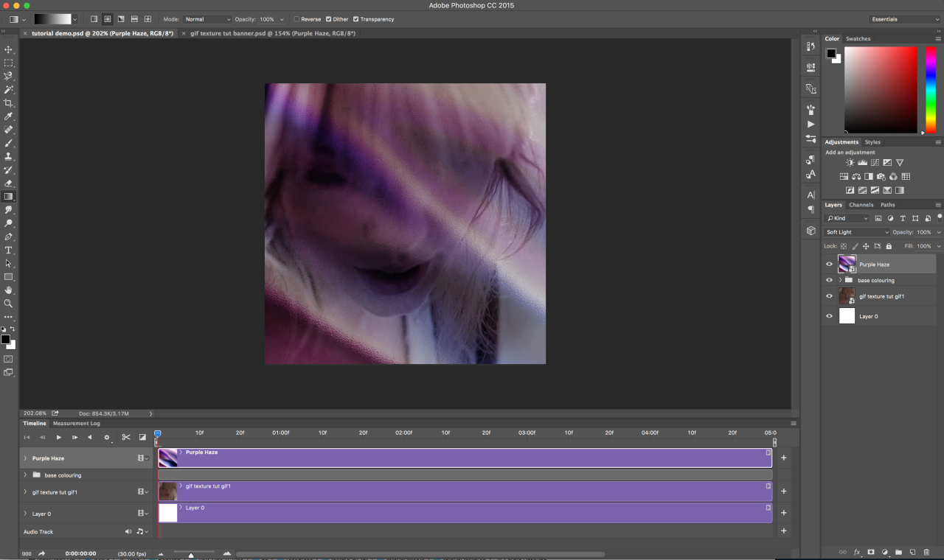Image resolution: width=944 pixels, height=560 pixels.
Task: Select the Zoom tool
Action: click(9, 304)
